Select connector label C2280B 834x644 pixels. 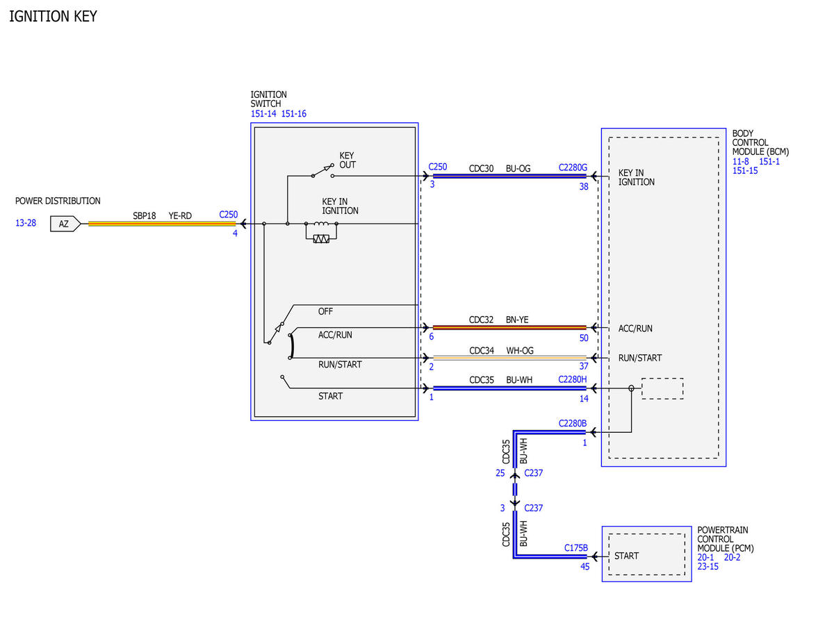[x=573, y=423]
